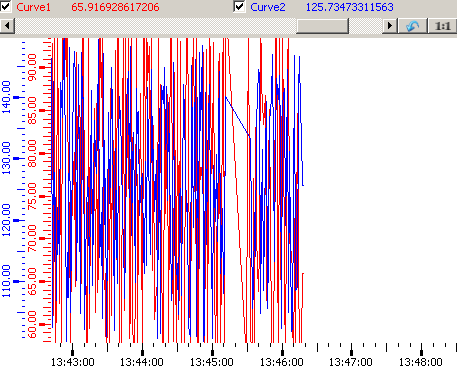457x368 pixels.
Task: Click the red 60.00 axis label
Action: [x=32, y=324]
